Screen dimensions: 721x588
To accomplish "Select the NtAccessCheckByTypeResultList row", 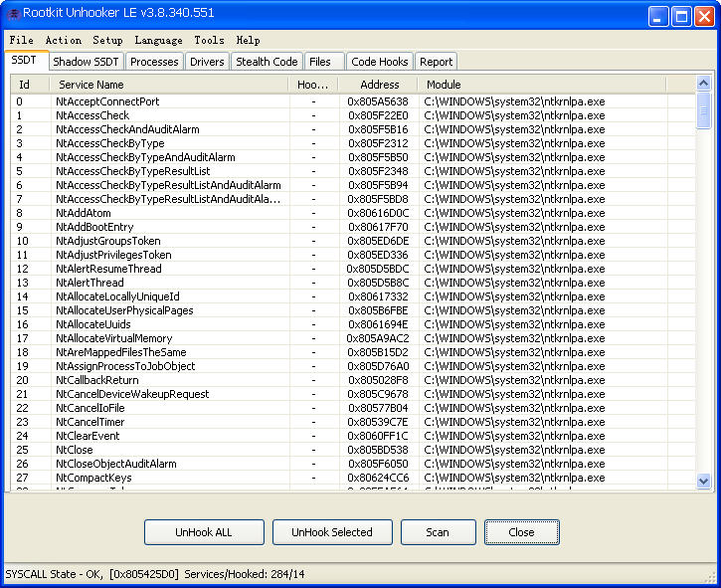I will (x=353, y=171).
